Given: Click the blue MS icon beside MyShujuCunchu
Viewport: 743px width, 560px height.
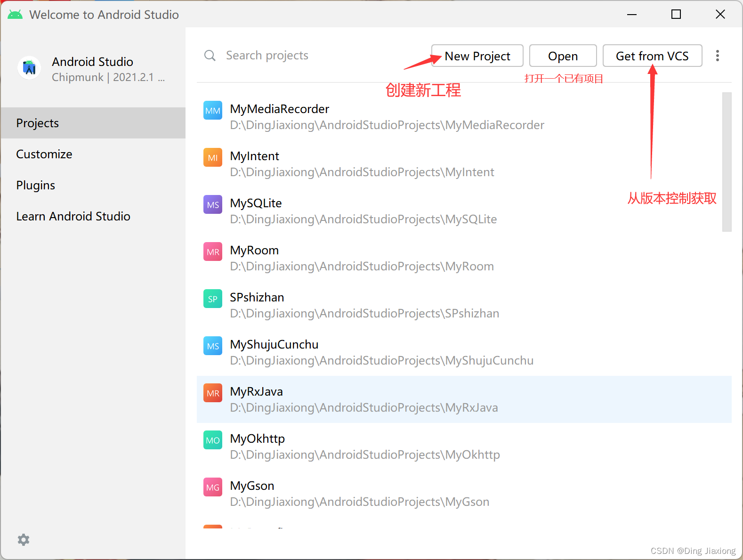Looking at the screenshot, I should (213, 346).
